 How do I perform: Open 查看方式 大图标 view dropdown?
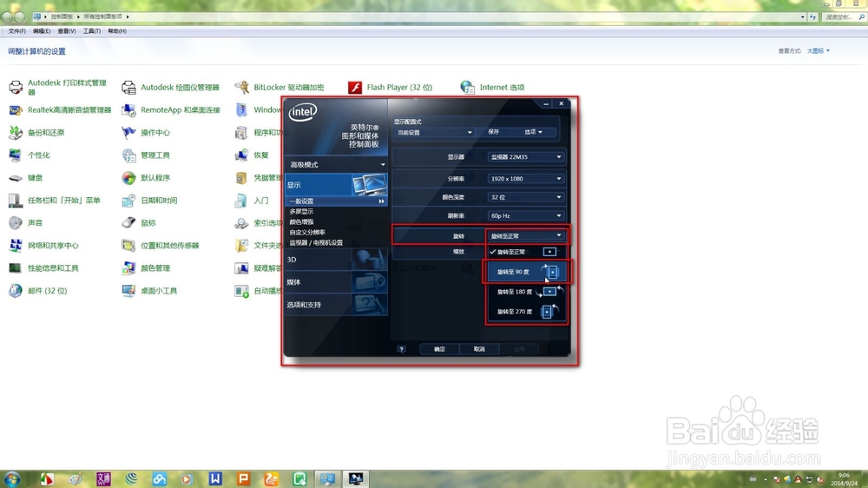819,51
